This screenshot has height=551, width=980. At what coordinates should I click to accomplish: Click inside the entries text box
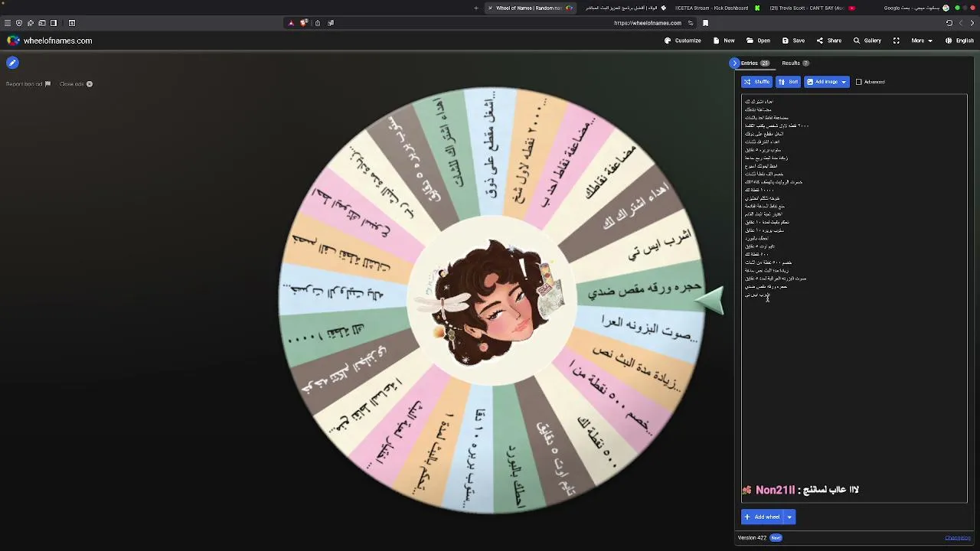(854, 298)
